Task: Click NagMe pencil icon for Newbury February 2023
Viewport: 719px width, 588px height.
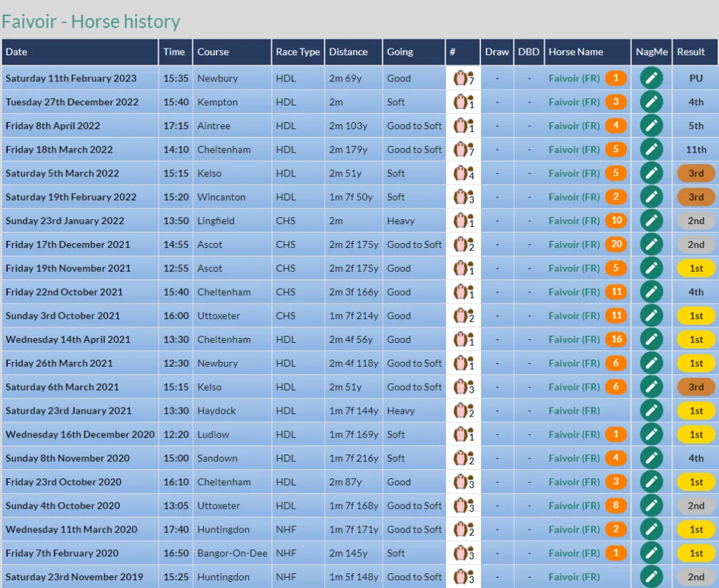Action: point(651,78)
